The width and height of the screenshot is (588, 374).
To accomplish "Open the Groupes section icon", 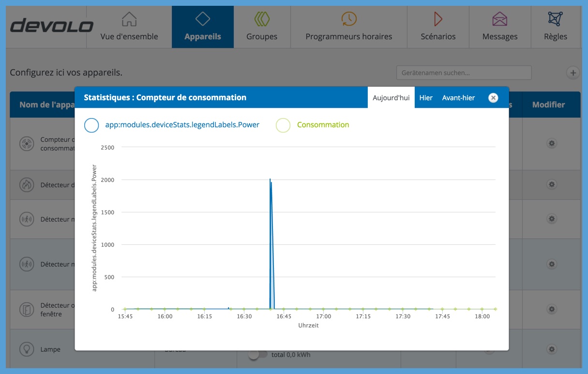I will click(262, 19).
